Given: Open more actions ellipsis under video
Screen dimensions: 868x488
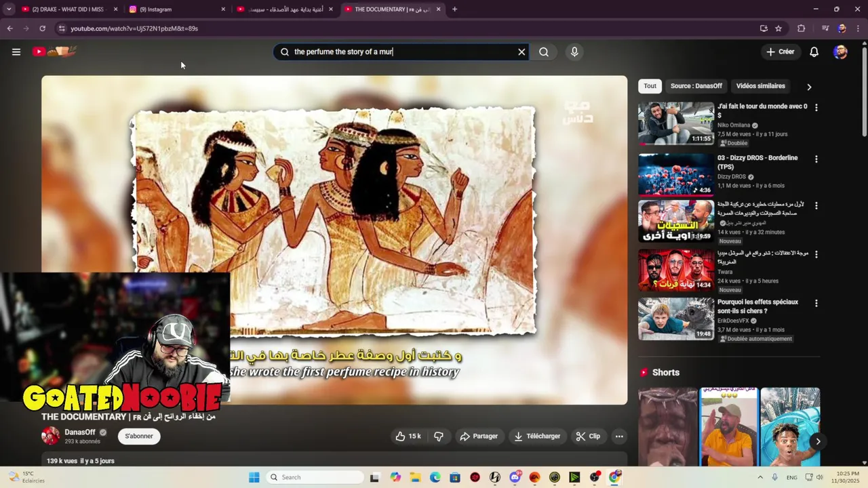Looking at the screenshot, I should click(619, 436).
